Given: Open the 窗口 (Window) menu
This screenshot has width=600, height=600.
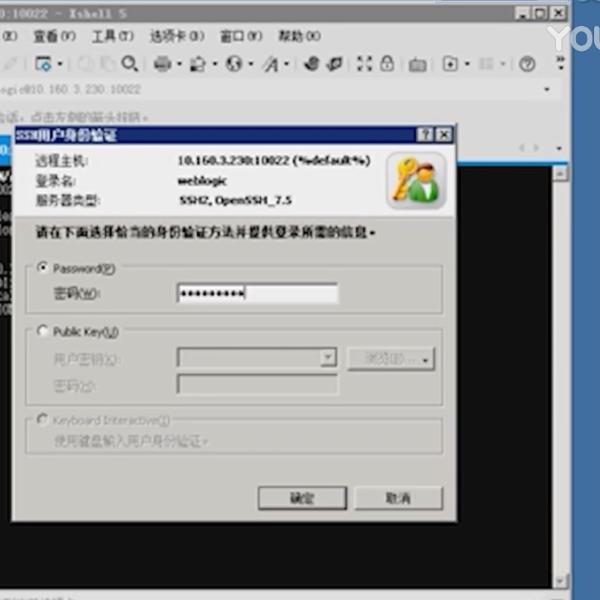Looking at the screenshot, I should pos(238,36).
